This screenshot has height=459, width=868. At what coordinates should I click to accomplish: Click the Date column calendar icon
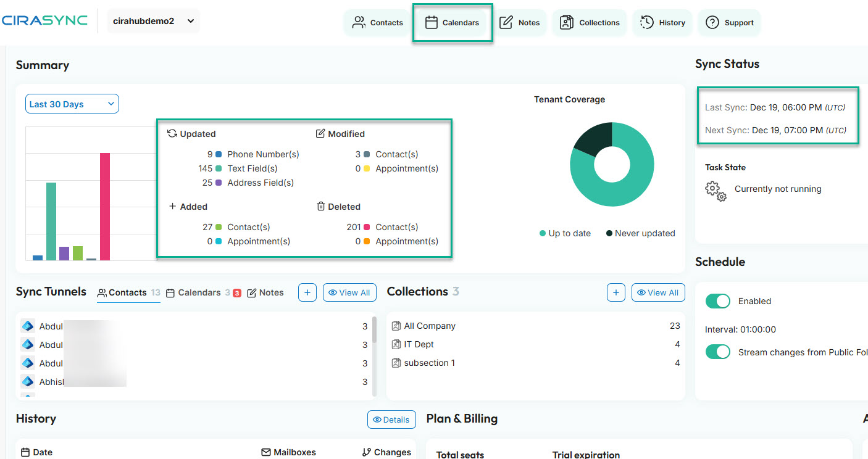25,452
